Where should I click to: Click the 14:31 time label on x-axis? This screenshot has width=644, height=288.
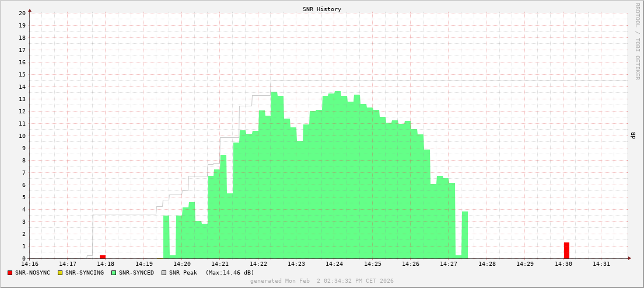tap(601, 264)
